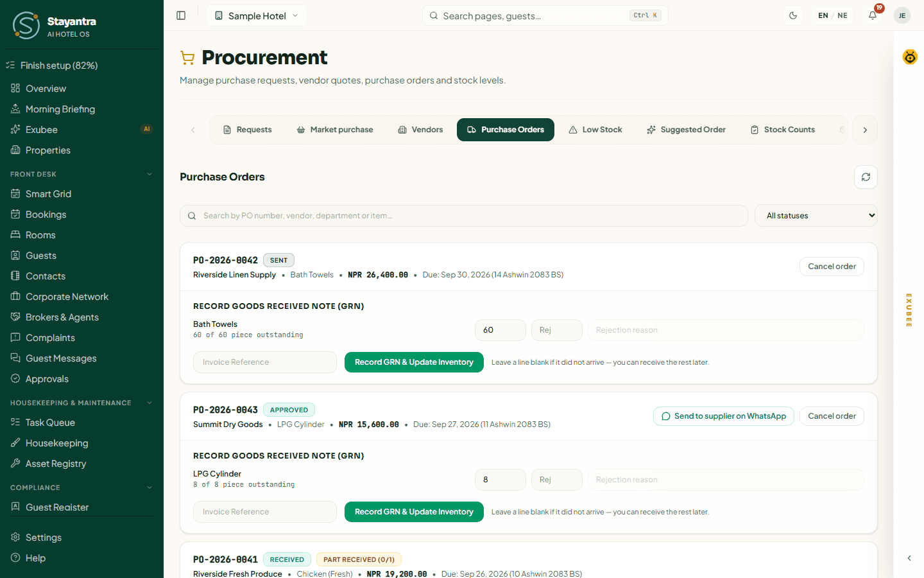Open Asset Registry page
The height and width of the screenshot is (578, 924).
[56, 464]
